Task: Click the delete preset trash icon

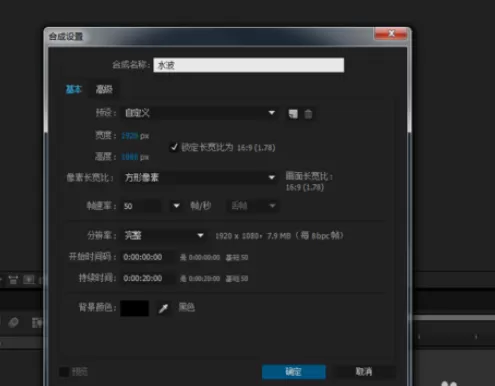Action: 308,114
